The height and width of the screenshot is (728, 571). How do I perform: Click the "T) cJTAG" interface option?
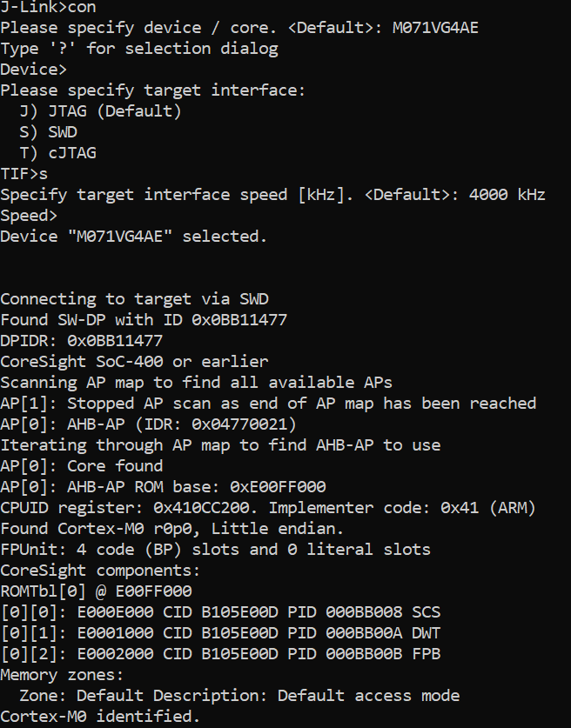pos(57,153)
